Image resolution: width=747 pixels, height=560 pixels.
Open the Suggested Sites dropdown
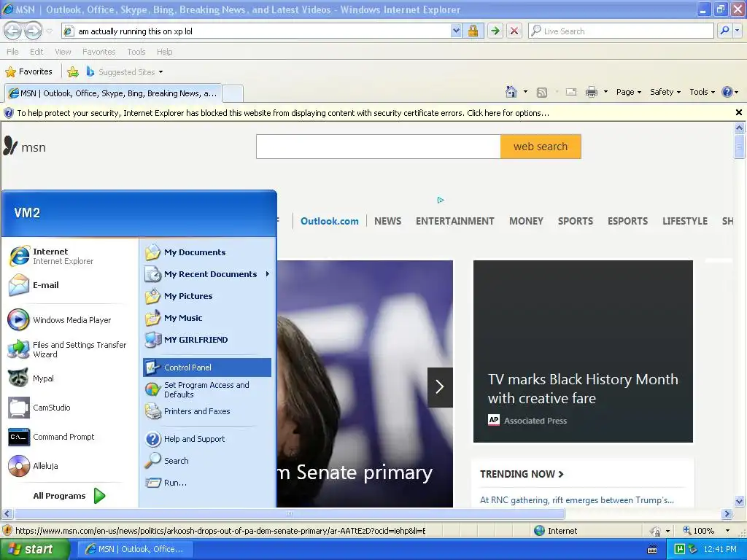[125, 72]
